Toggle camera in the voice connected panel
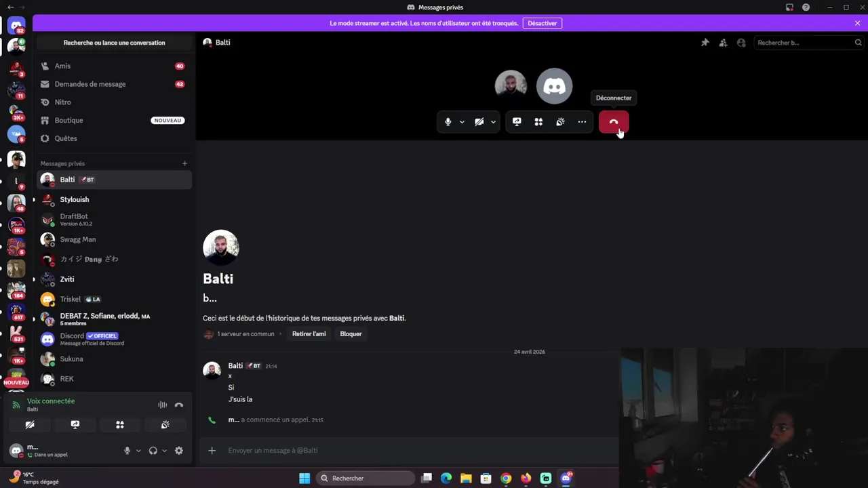This screenshot has height=488, width=868. pyautogui.click(x=30, y=425)
